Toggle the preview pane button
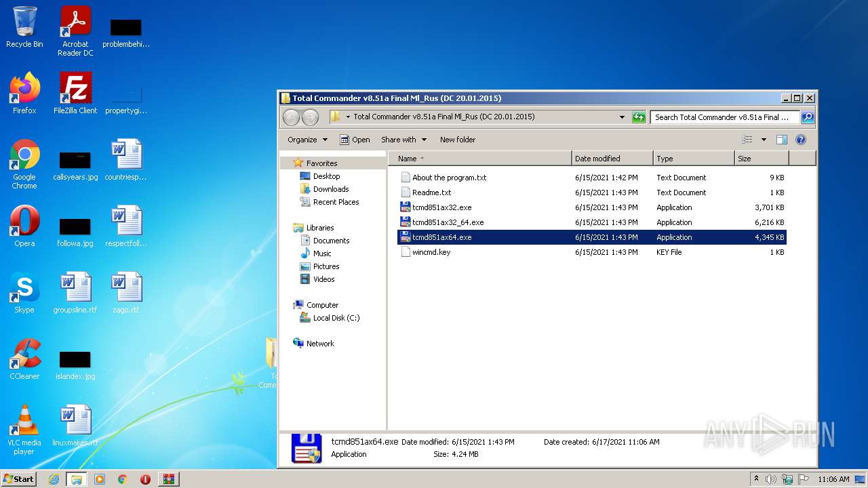Screen dimensions: 868x488 781,140
